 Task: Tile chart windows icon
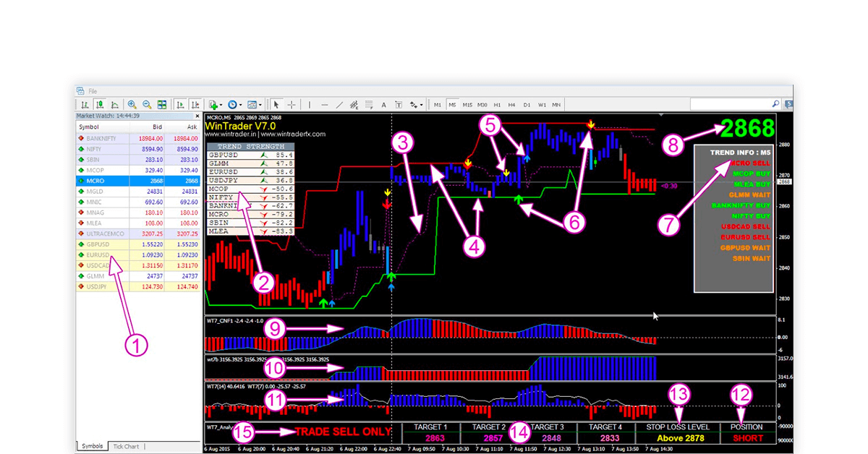162,104
